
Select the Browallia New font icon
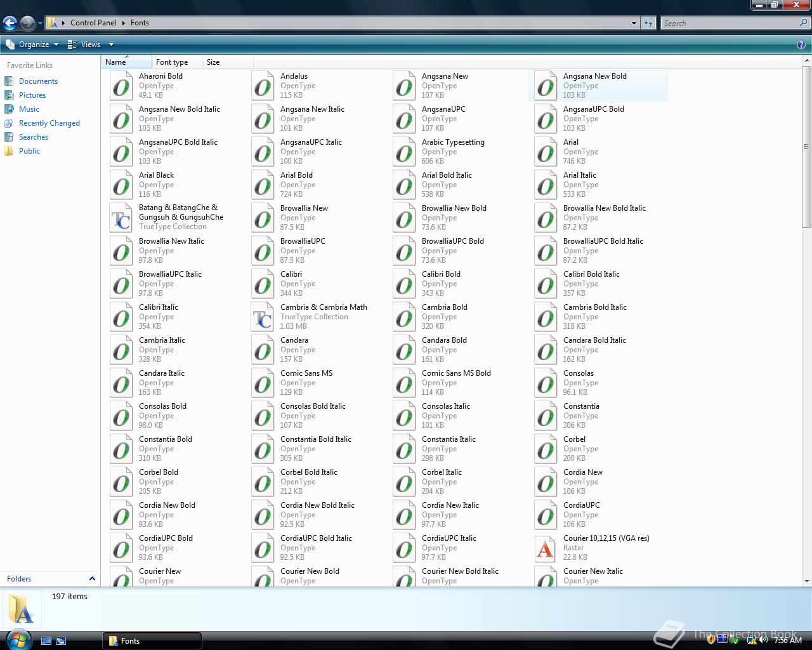263,218
